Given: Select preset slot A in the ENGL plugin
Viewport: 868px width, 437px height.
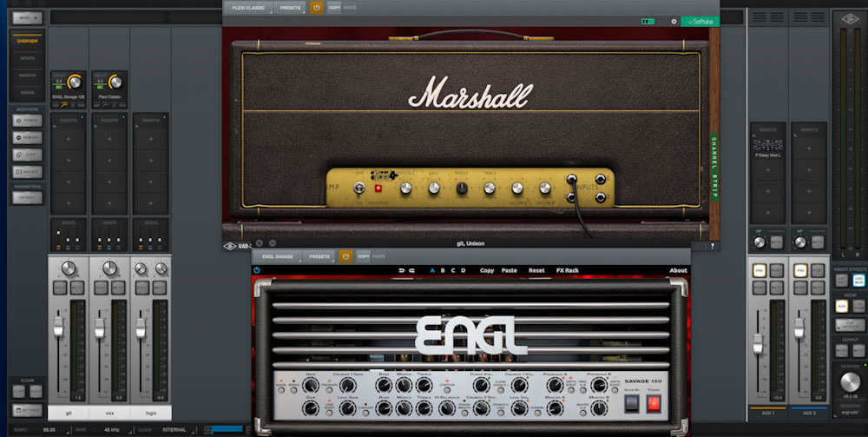Looking at the screenshot, I should [x=432, y=270].
